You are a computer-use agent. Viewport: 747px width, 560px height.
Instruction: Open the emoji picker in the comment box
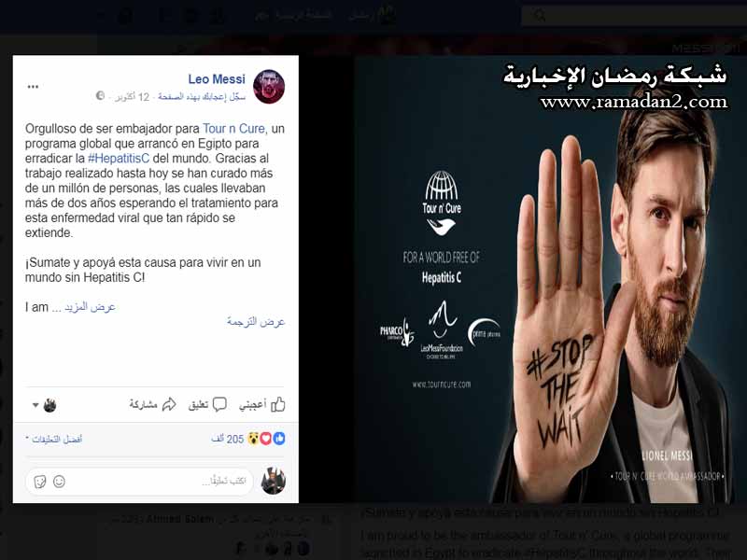[x=59, y=482]
